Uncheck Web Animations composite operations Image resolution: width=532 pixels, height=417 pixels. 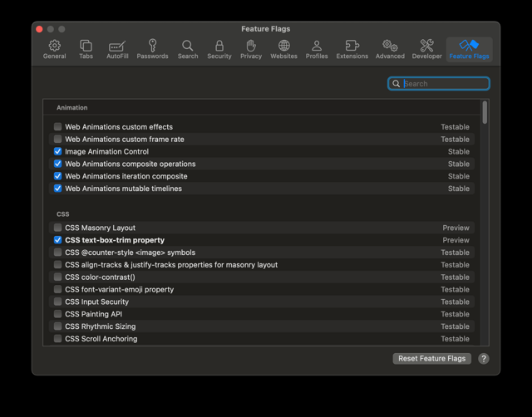tap(57, 164)
